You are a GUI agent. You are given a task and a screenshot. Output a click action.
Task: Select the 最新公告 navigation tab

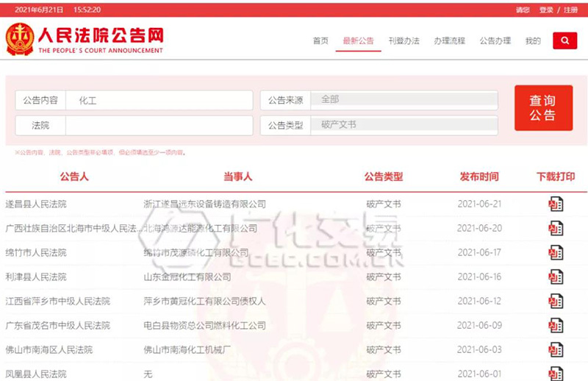click(358, 41)
